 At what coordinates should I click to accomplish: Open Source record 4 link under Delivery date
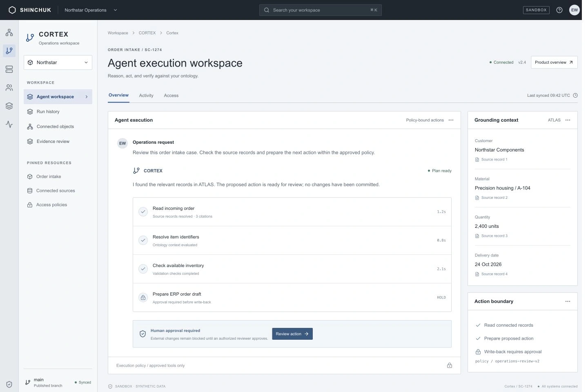point(491,274)
